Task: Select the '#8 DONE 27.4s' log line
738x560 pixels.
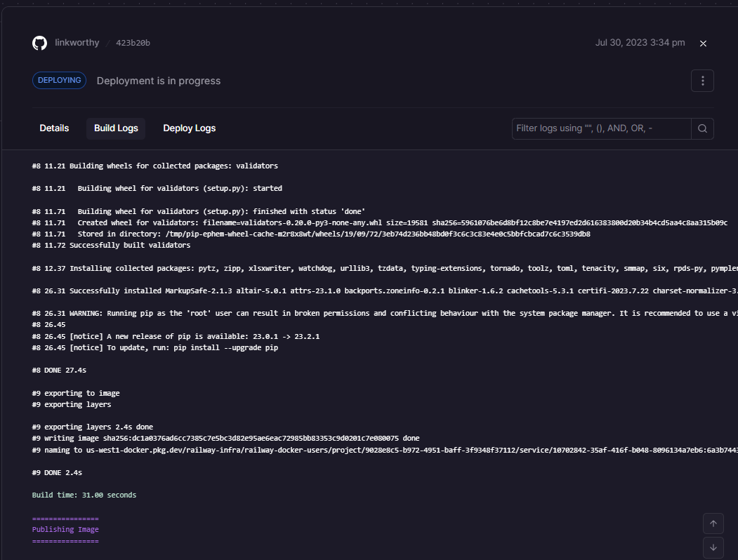Action: click(x=59, y=370)
